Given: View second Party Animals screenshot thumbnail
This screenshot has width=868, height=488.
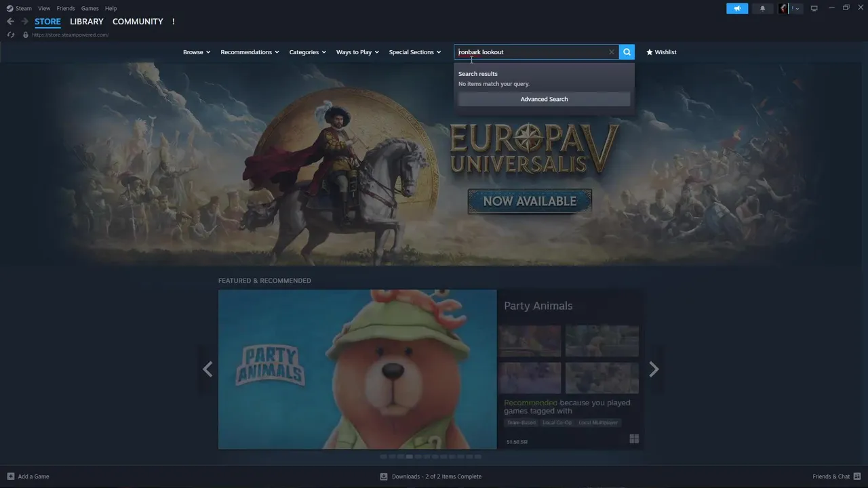Looking at the screenshot, I should [602, 341].
